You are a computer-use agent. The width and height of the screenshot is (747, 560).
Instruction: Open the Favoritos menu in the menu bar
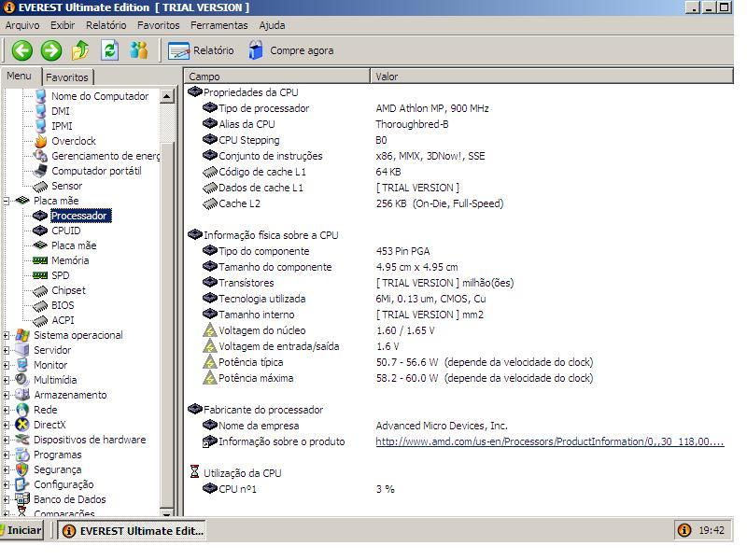(158, 25)
